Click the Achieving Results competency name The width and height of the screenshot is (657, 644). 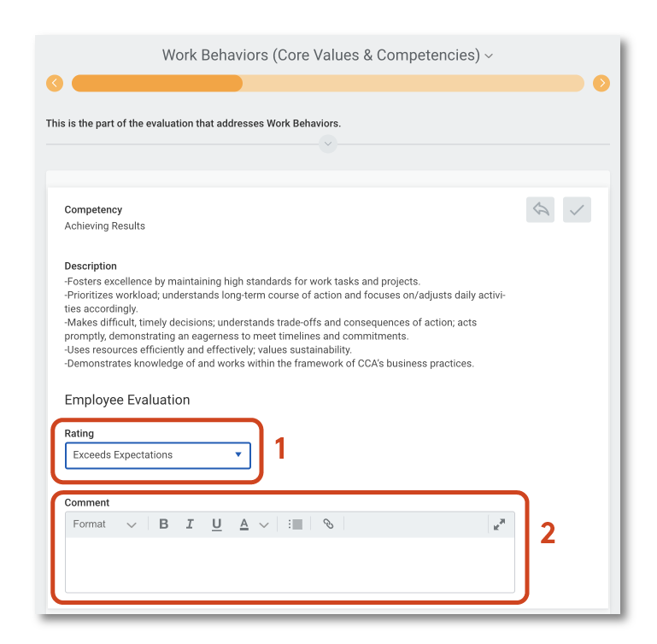105,226
